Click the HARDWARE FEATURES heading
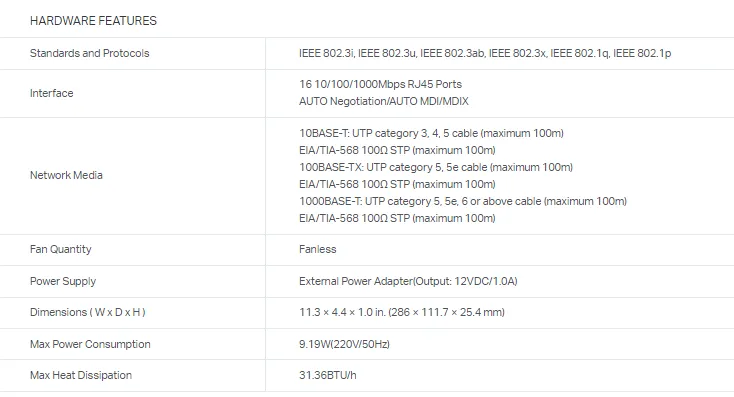 pyautogui.click(x=93, y=21)
